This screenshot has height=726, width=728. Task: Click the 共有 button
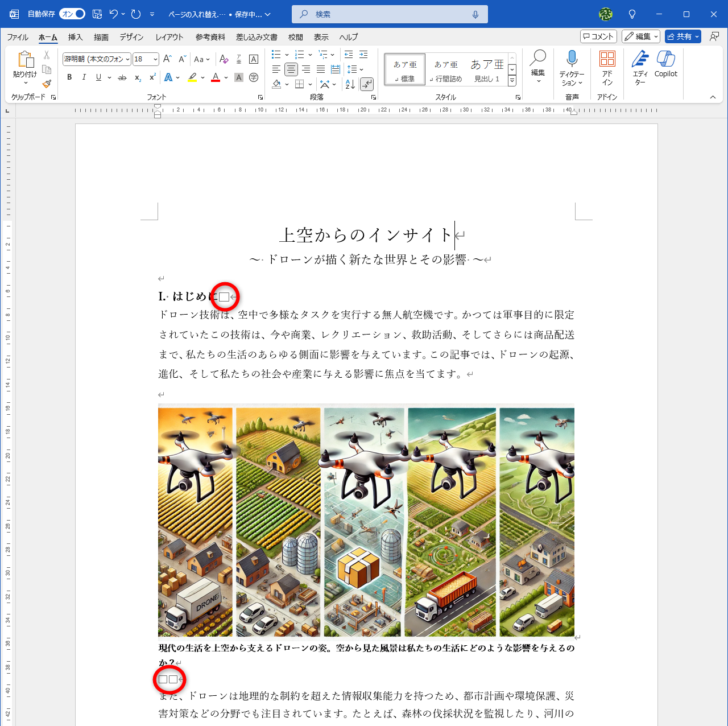pos(682,36)
